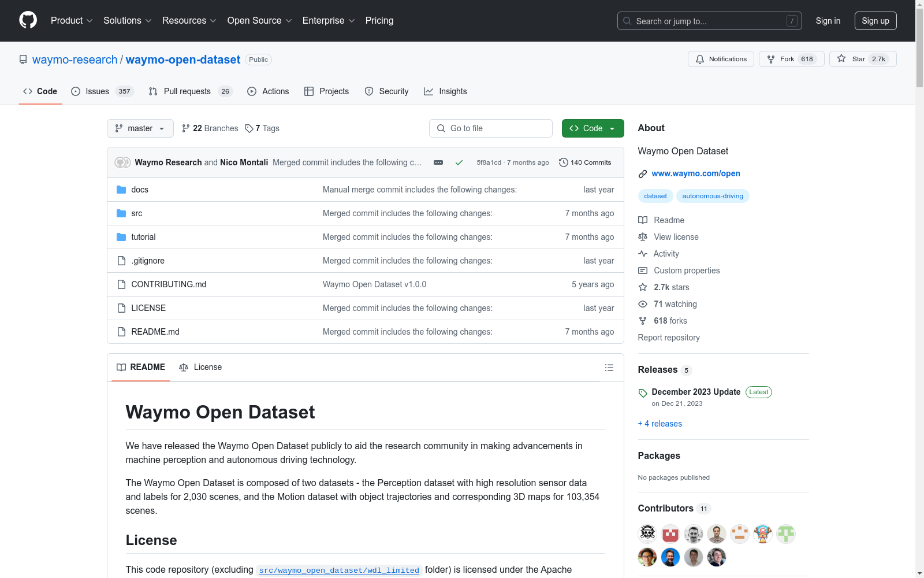Select the License tab in README panel
924x578 pixels.
click(x=200, y=367)
